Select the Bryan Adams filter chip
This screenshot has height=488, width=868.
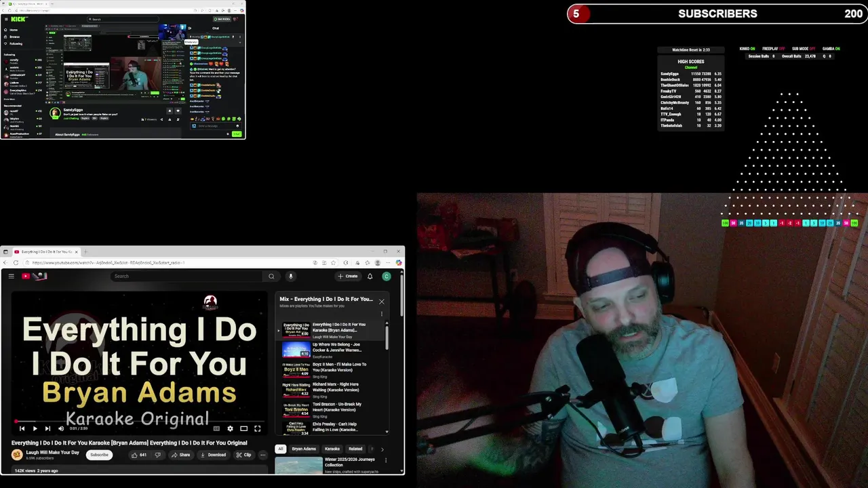[x=304, y=449]
